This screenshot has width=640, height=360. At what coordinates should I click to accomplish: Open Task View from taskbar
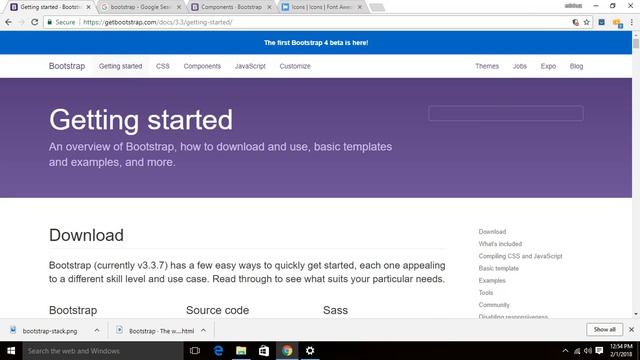[x=195, y=351]
